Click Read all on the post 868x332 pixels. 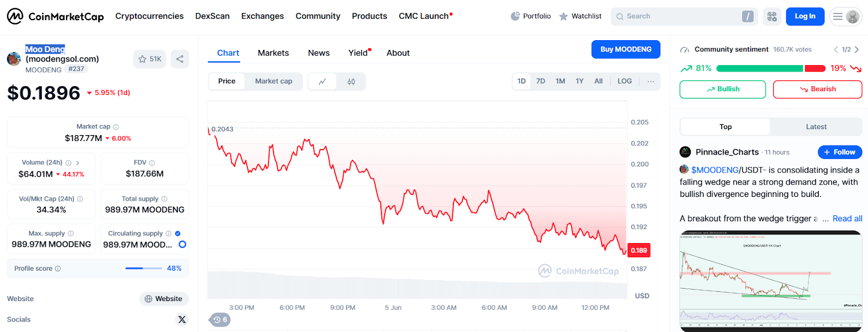tap(847, 219)
